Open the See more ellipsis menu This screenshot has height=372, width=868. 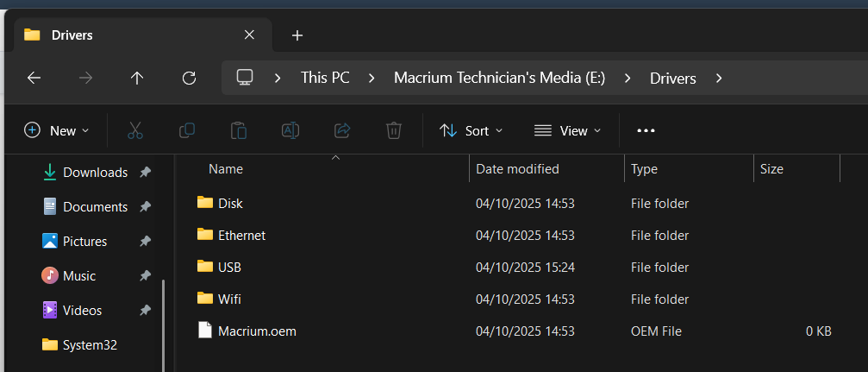pyautogui.click(x=646, y=130)
